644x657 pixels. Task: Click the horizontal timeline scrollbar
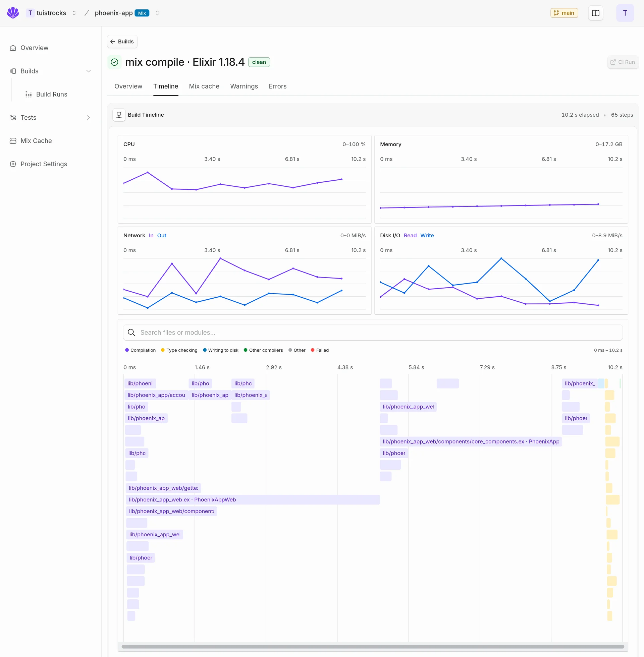373,647
